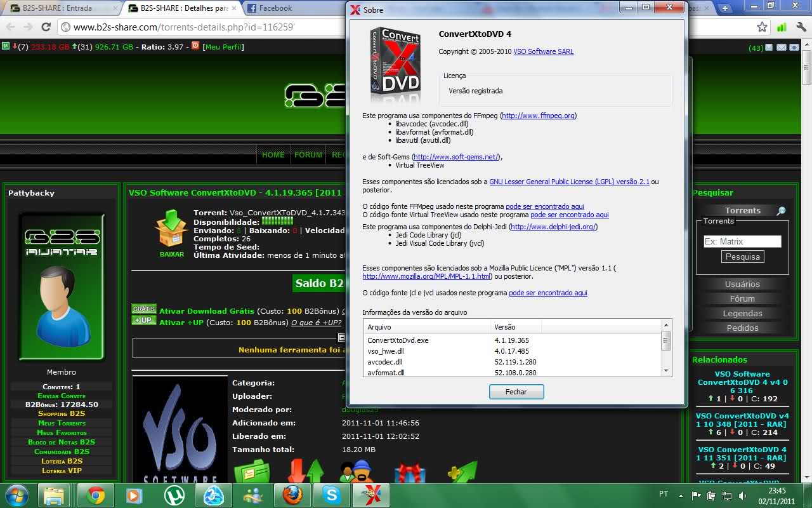Click the last envelope icon in site header
812x508 pixels.
pos(793,48)
